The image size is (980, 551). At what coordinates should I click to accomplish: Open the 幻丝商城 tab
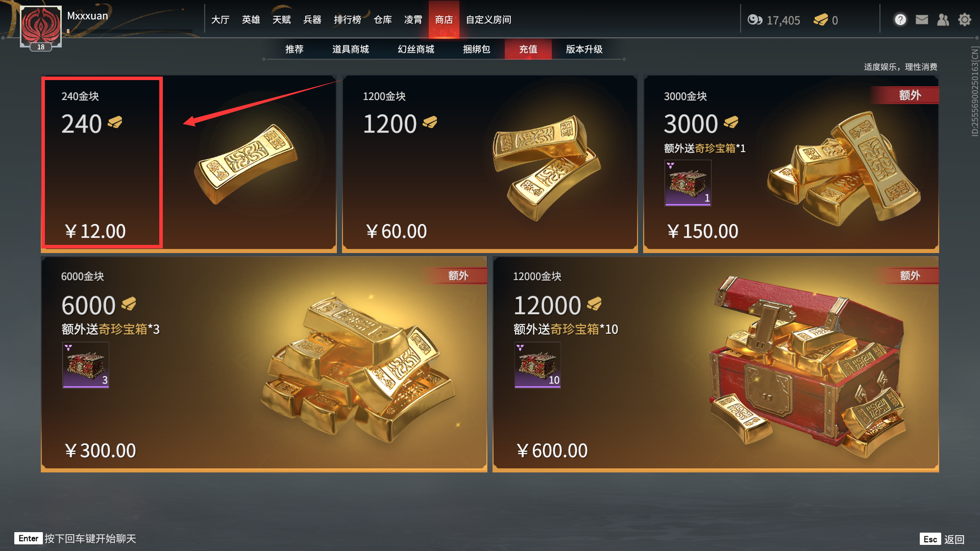[416, 49]
